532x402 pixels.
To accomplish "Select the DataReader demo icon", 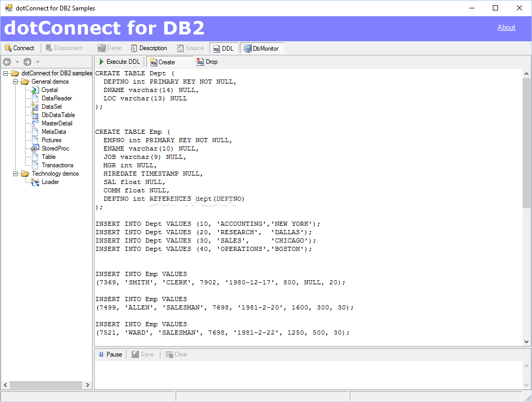I will coord(35,98).
